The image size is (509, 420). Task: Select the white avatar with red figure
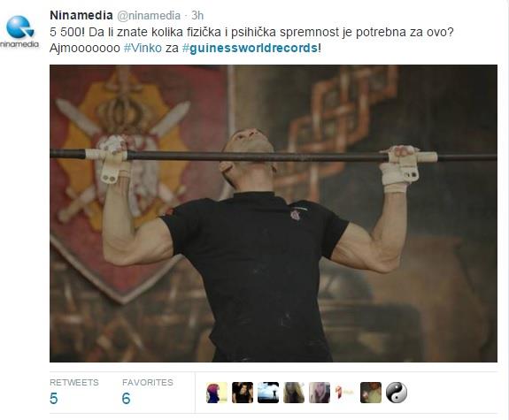[x=344, y=393]
